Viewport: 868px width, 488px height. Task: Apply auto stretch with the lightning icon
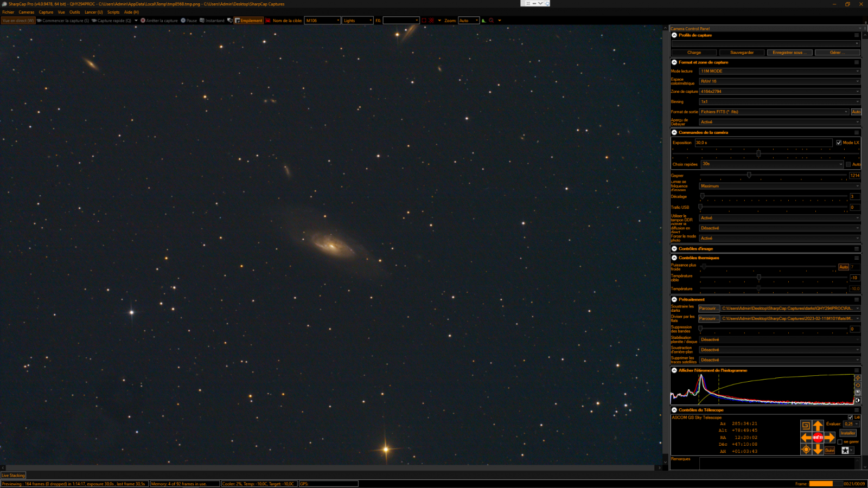click(858, 378)
